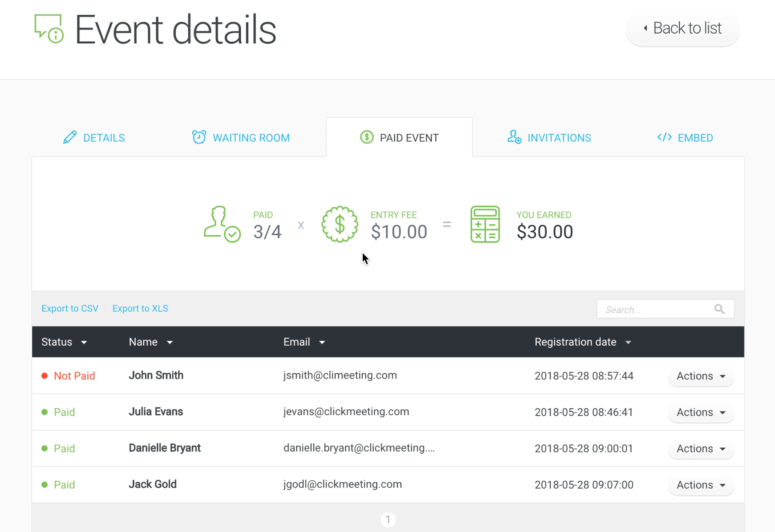The height and width of the screenshot is (532, 775).
Task: Click the Invitations person icon
Action: [514, 137]
